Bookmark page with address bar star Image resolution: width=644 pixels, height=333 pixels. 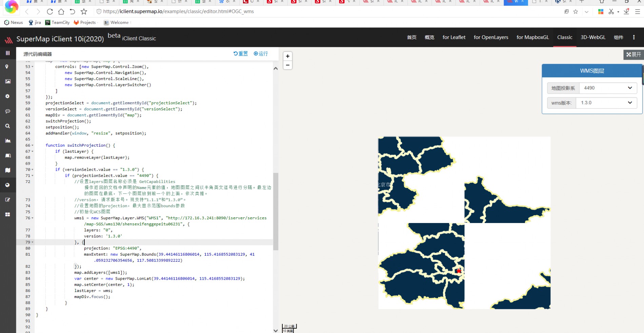[x=576, y=12]
